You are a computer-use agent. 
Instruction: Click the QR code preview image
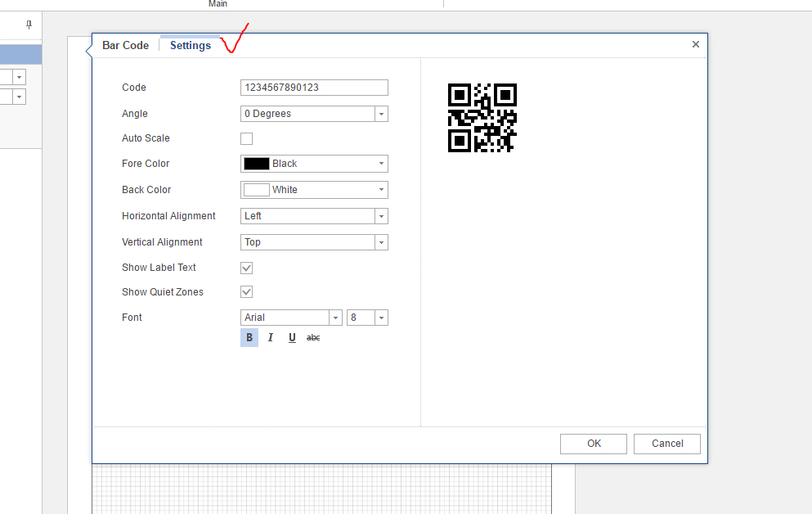(482, 118)
